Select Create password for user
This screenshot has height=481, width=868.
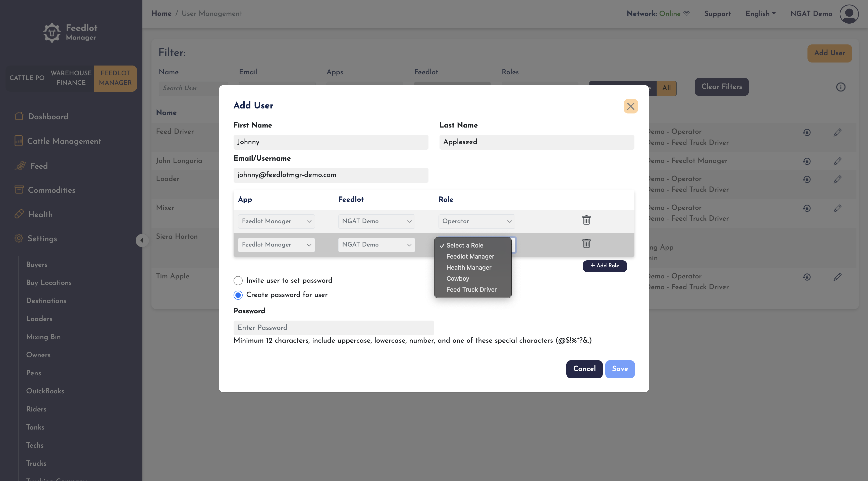point(238,295)
